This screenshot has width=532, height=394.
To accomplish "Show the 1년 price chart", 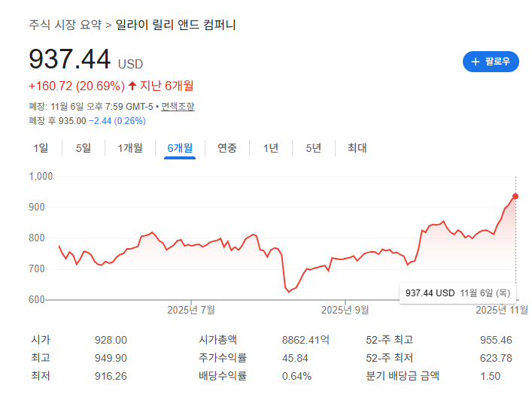I will [x=271, y=148].
